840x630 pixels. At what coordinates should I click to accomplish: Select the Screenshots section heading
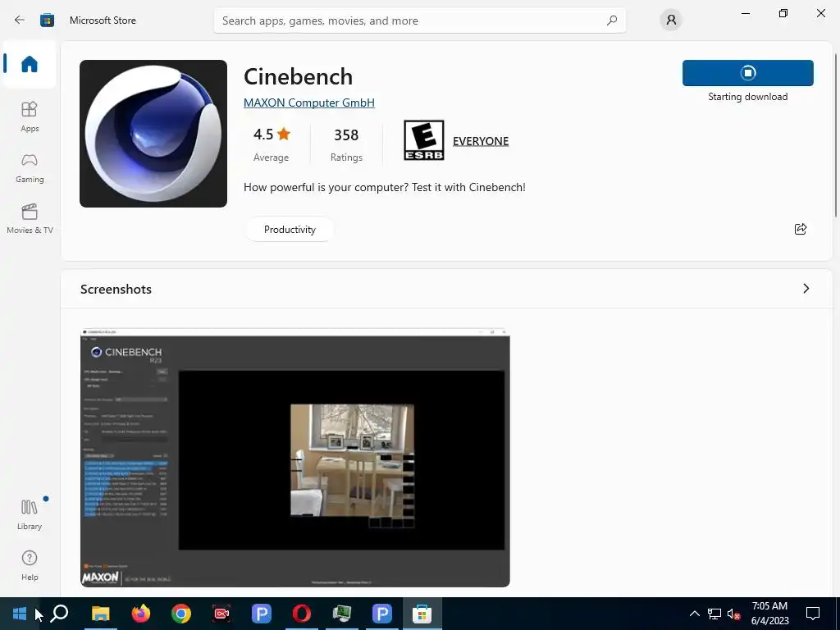[116, 290]
